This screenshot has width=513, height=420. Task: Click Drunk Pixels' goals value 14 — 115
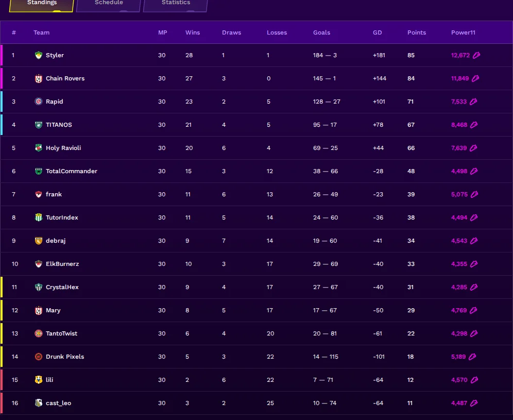[x=326, y=357]
